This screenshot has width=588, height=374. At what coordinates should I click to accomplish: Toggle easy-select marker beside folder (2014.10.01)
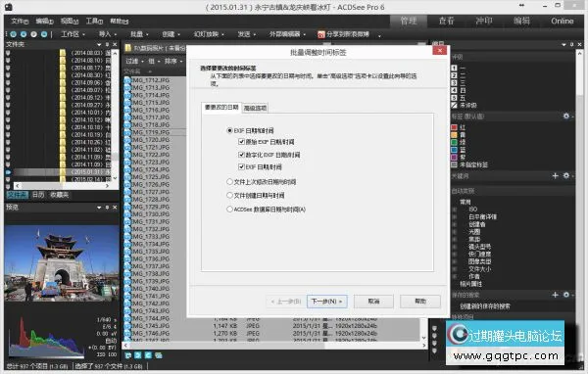click(x=8, y=113)
